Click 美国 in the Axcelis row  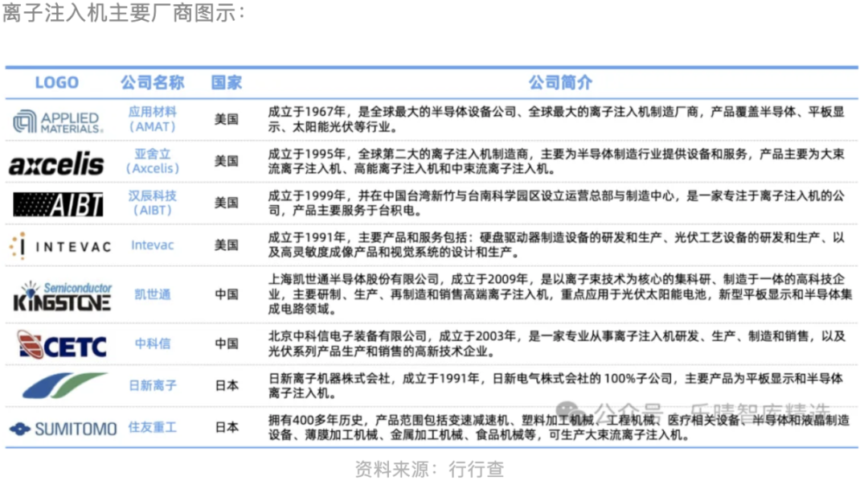pyautogui.click(x=227, y=161)
